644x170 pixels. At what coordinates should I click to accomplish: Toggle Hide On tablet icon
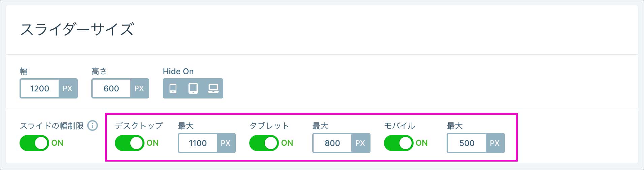click(x=193, y=88)
